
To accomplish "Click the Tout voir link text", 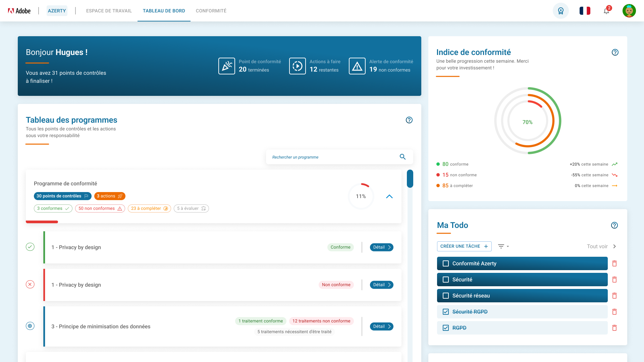I will (597, 246).
